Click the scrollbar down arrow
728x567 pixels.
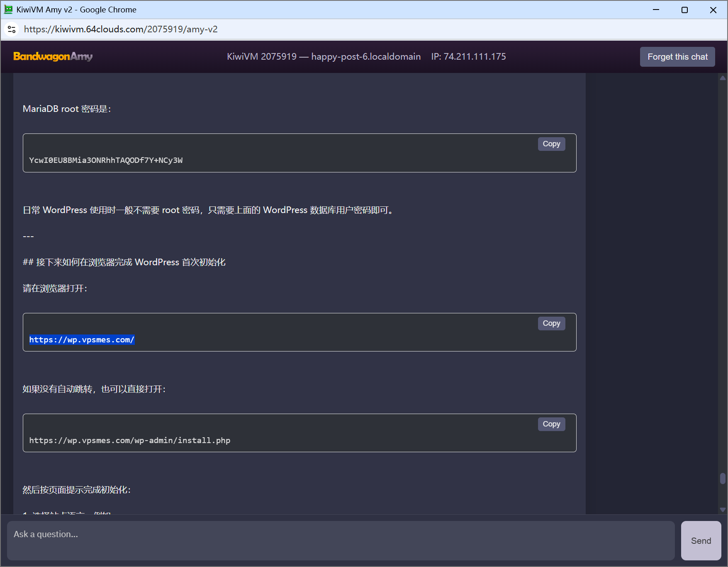[x=723, y=510]
